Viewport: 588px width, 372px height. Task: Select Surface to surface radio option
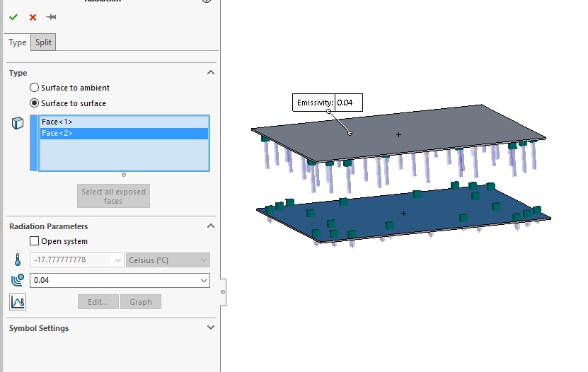(34, 103)
